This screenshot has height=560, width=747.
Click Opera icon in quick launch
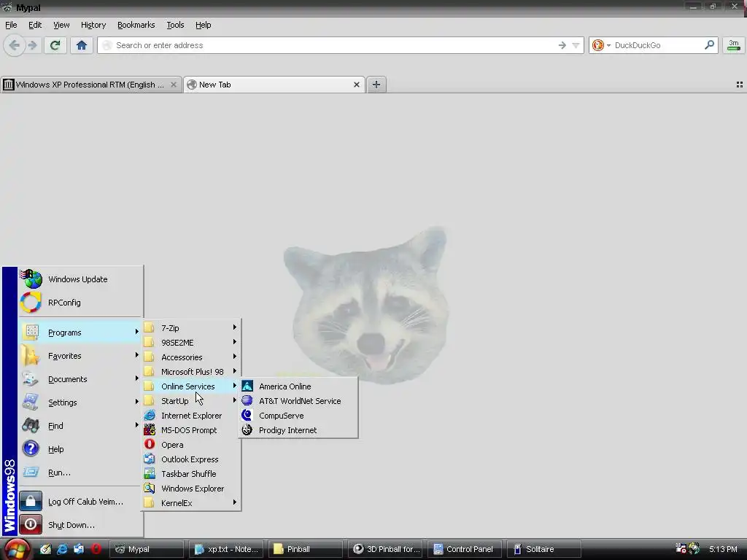(x=96, y=549)
